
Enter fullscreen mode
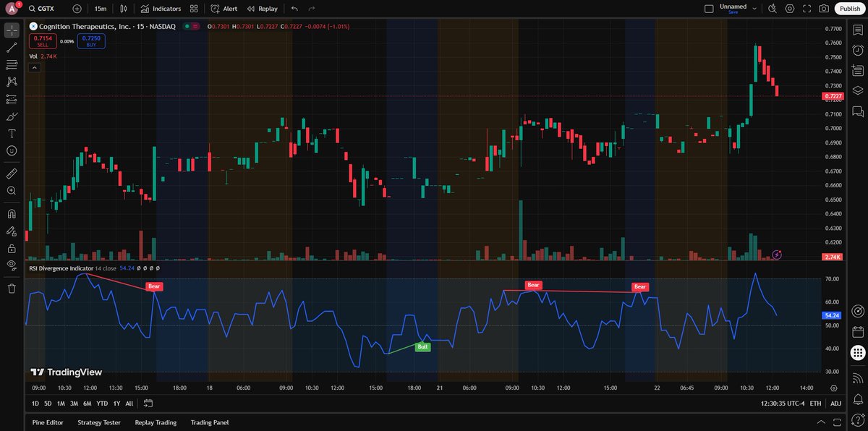pyautogui.click(x=807, y=9)
